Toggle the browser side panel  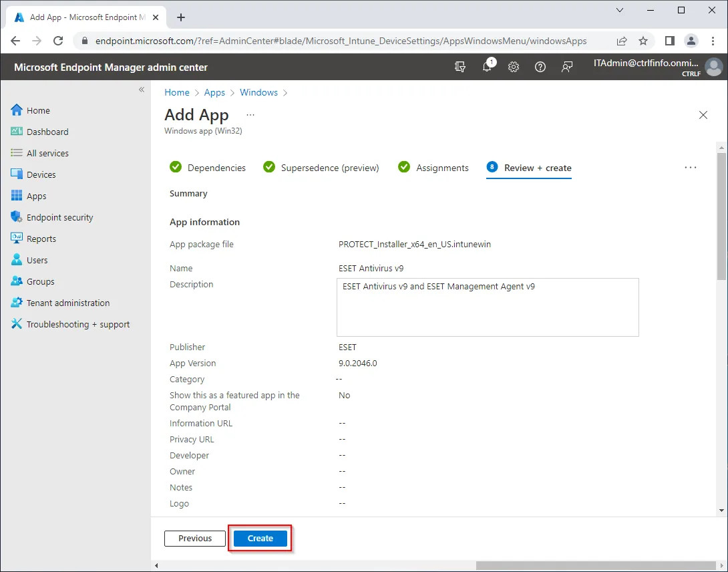[x=669, y=41]
